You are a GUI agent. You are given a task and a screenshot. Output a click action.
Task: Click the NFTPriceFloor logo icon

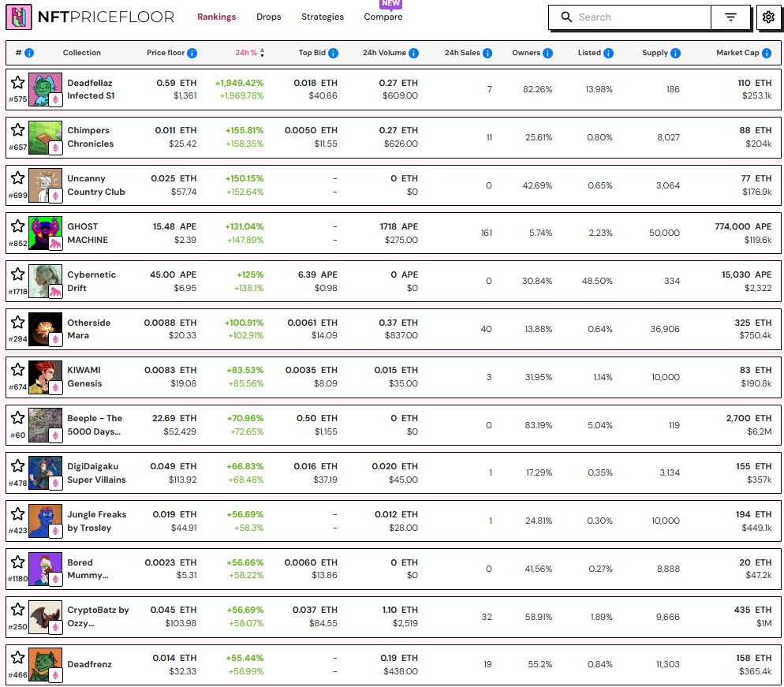coord(18,17)
